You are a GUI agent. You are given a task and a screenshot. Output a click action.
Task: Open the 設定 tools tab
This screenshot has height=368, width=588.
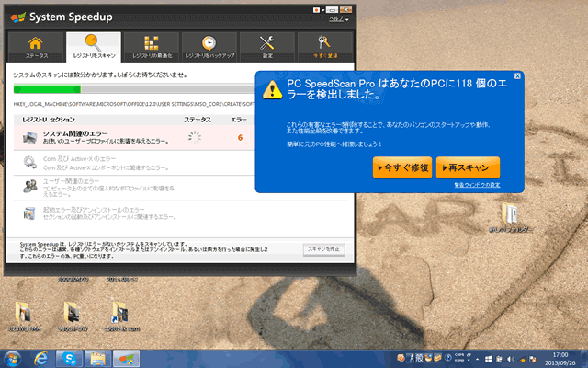coord(267,47)
